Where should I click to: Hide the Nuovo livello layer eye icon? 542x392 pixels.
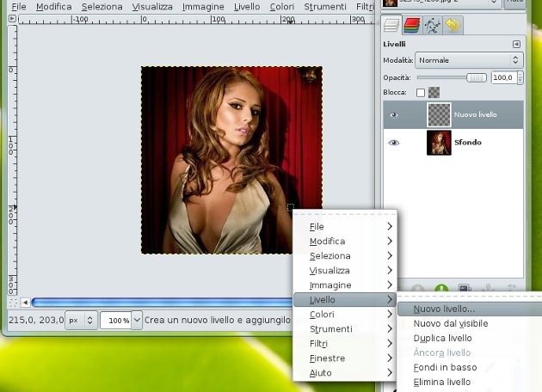394,114
